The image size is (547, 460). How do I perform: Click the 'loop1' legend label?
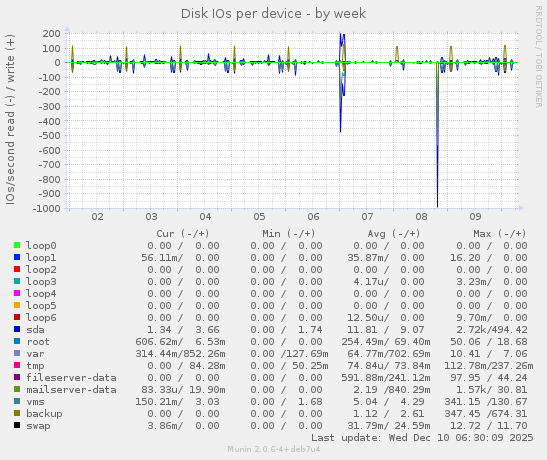(x=41, y=257)
